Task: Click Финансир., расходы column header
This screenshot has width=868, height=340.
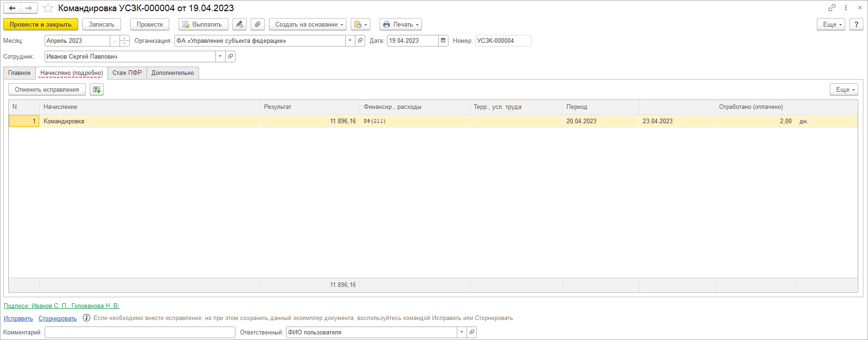Action: point(415,107)
